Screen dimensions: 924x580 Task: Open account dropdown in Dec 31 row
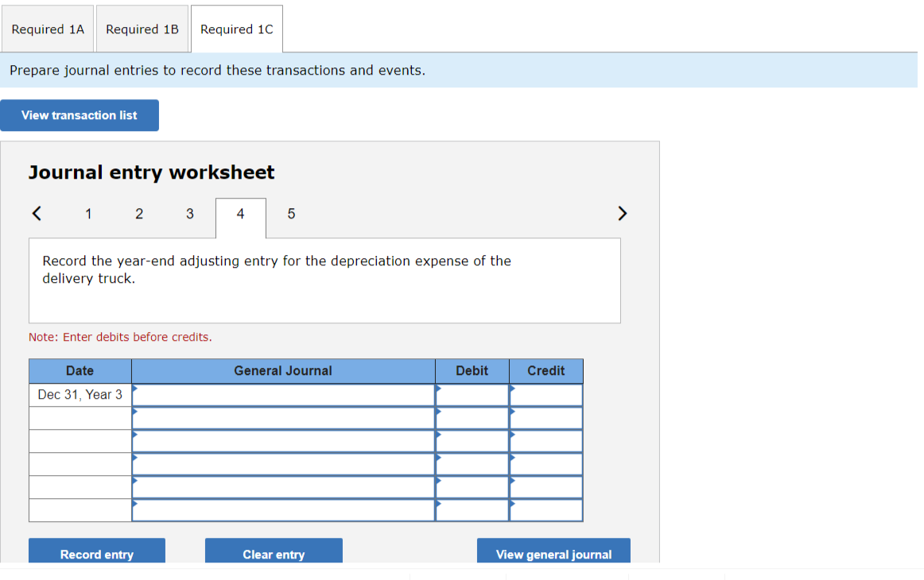(283, 395)
